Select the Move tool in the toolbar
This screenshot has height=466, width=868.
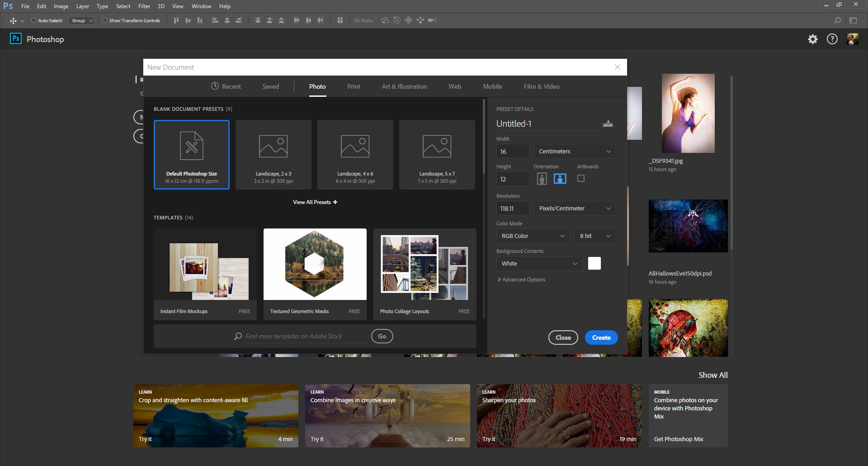point(14,20)
